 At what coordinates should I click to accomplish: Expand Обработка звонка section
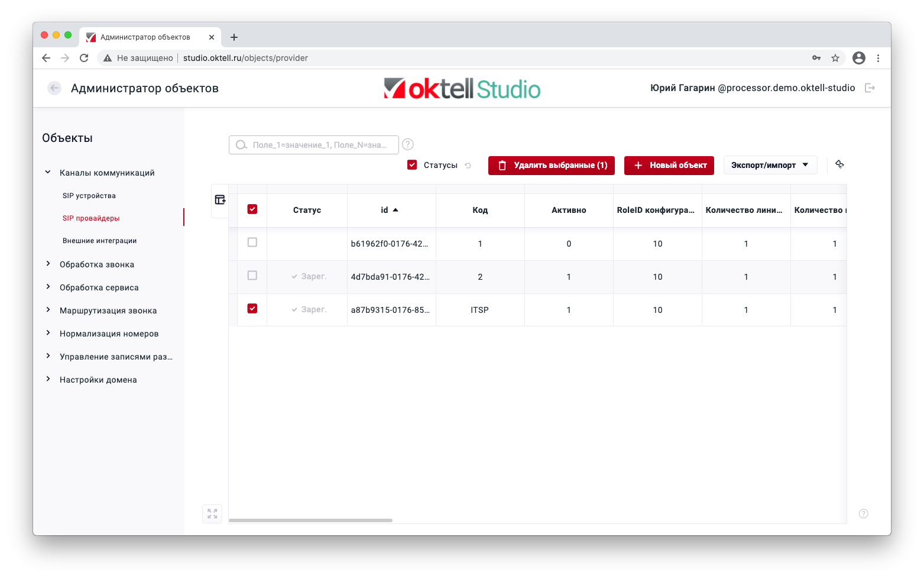(x=48, y=264)
